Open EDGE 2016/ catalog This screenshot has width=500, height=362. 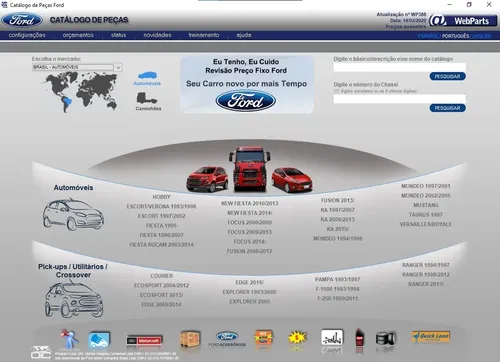(250, 282)
